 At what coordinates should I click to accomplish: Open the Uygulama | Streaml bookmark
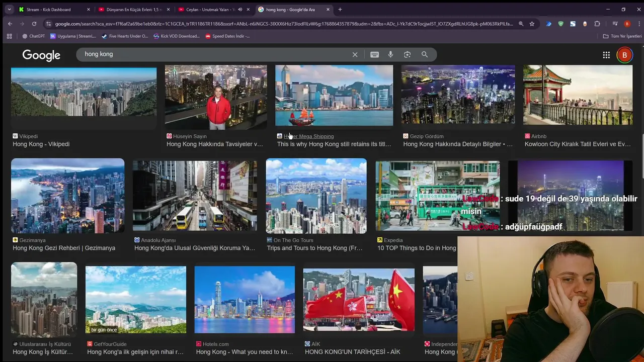pos(73,36)
